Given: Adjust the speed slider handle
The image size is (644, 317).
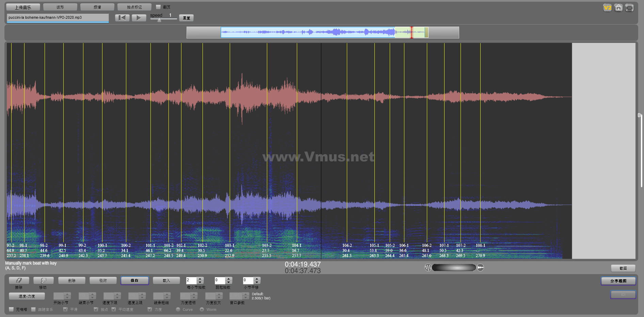Looking at the screenshot, I should (159, 20).
